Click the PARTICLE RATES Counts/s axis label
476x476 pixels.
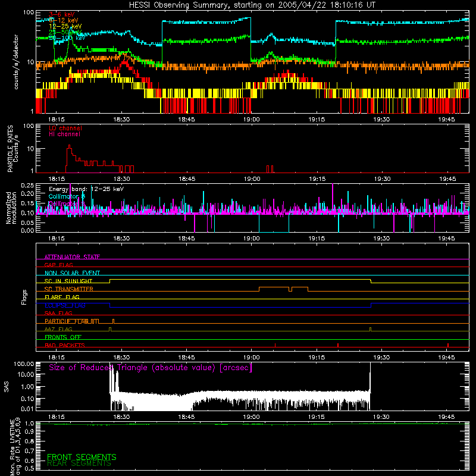(x=13, y=149)
